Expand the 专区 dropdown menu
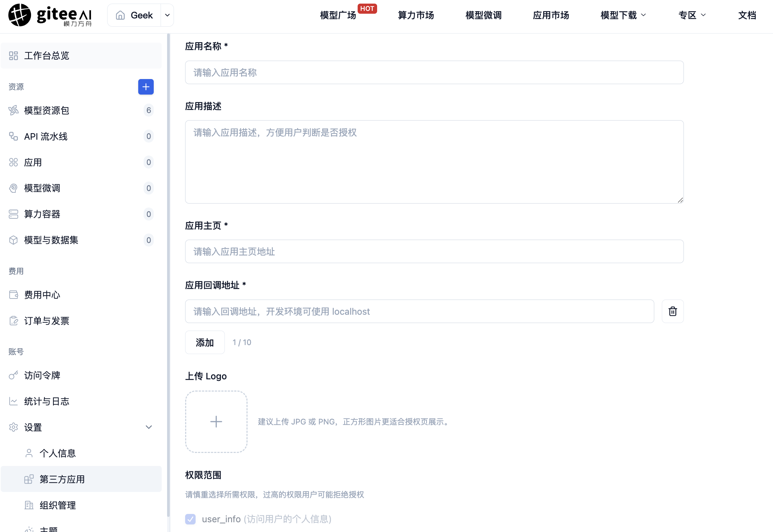 pyautogui.click(x=692, y=15)
